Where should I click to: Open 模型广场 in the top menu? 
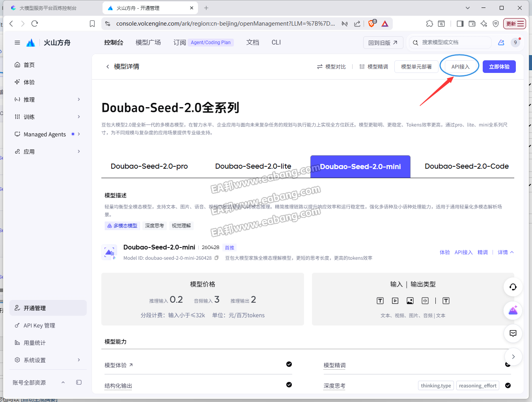pyautogui.click(x=148, y=43)
